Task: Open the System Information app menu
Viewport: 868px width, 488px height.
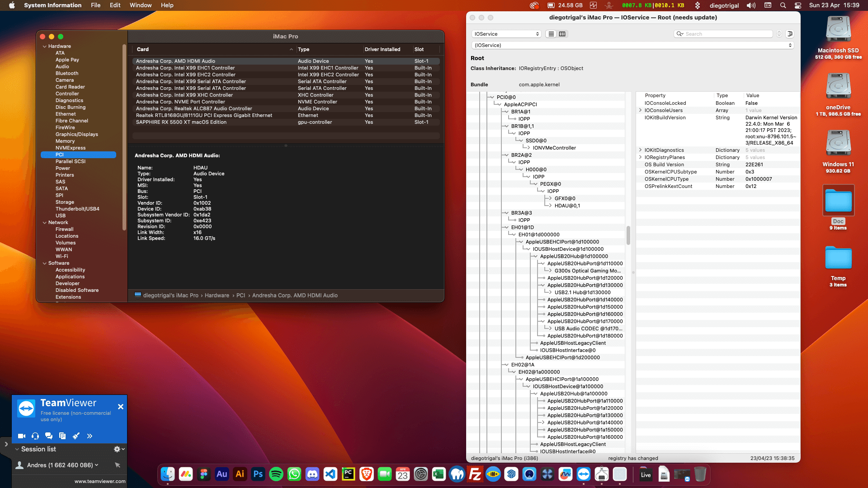Action: 53,5
